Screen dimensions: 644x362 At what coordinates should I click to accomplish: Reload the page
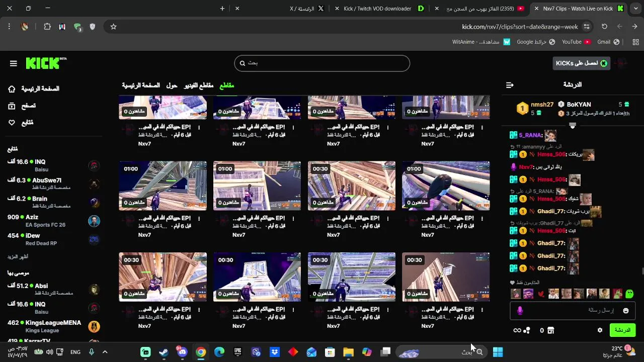pos(604,27)
